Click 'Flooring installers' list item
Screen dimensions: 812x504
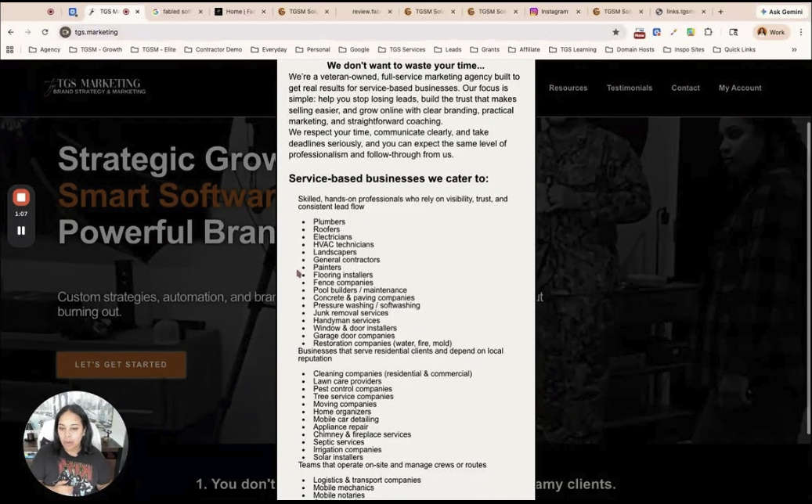(343, 275)
